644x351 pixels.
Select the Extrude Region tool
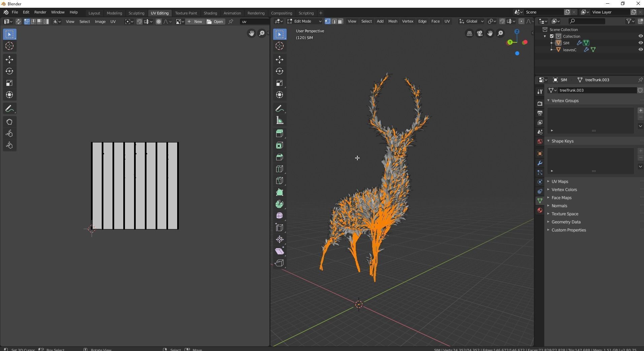click(x=280, y=134)
